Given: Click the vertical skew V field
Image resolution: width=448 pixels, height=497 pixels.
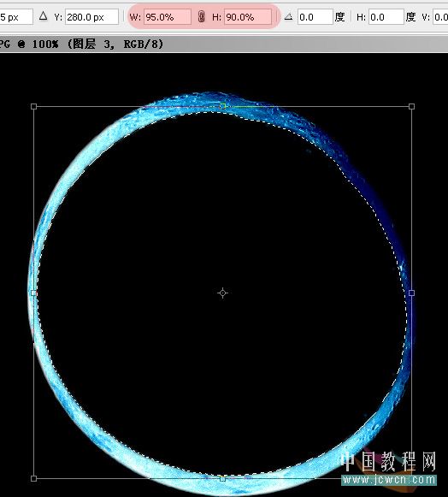Looking at the screenshot, I should (x=440, y=17).
